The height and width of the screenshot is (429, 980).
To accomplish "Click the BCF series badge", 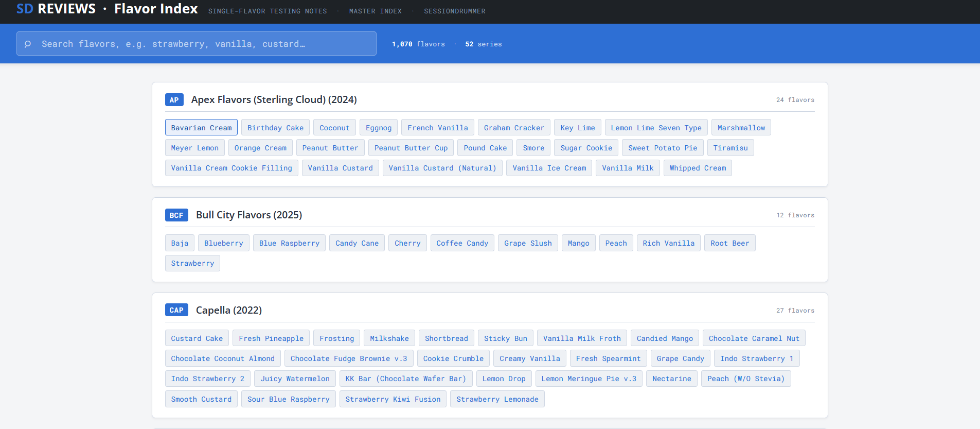I will coord(176,215).
